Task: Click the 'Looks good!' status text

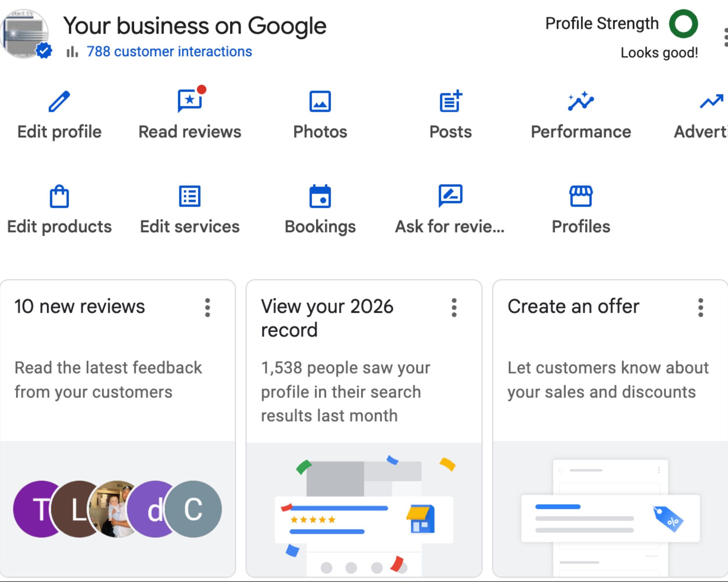Action: pyautogui.click(x=659, y=53)
